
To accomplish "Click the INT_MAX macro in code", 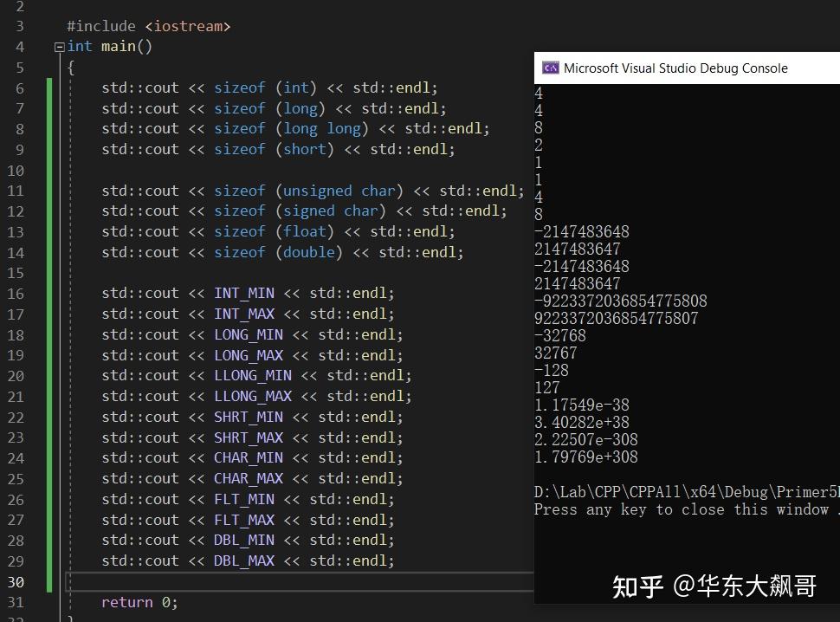I will pos(244,314).
